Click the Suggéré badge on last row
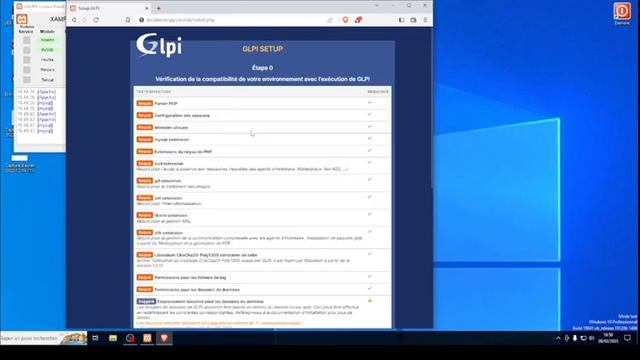 tap(146, 302)
